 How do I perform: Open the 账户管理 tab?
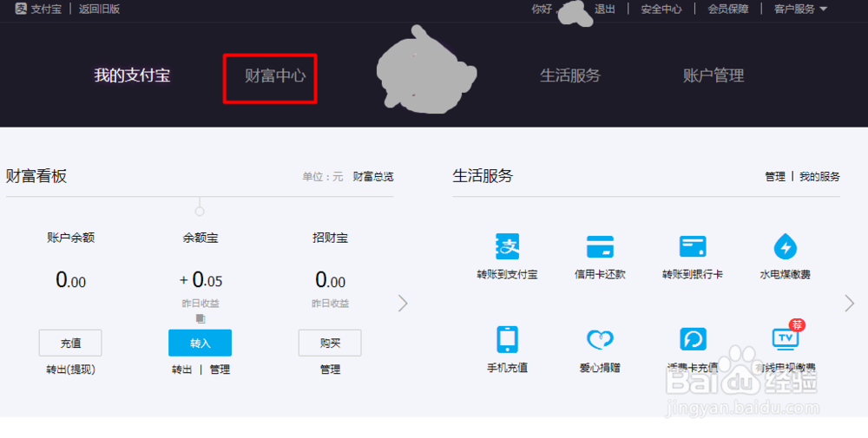tap(713, 75)
